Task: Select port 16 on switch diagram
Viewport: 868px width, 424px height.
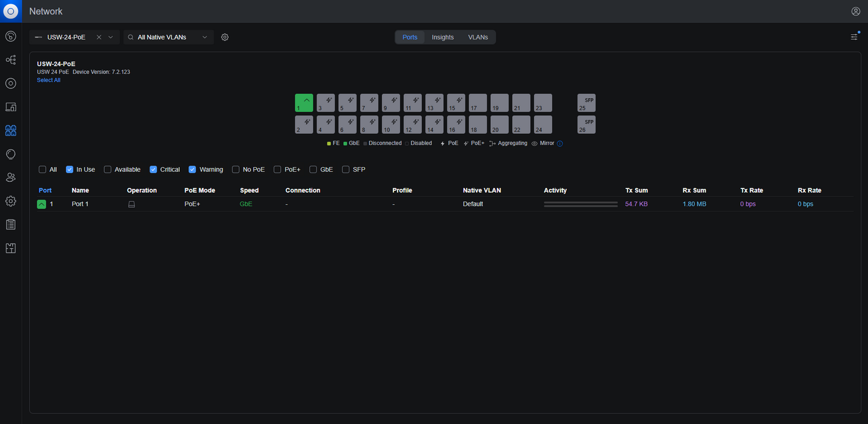Action: tap(456, 125)
